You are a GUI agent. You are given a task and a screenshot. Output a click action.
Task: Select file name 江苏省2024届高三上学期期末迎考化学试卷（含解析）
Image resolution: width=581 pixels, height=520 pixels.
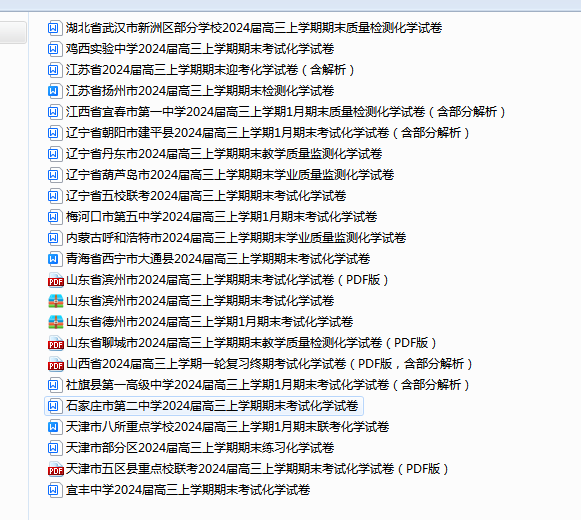tap(210, 70)
